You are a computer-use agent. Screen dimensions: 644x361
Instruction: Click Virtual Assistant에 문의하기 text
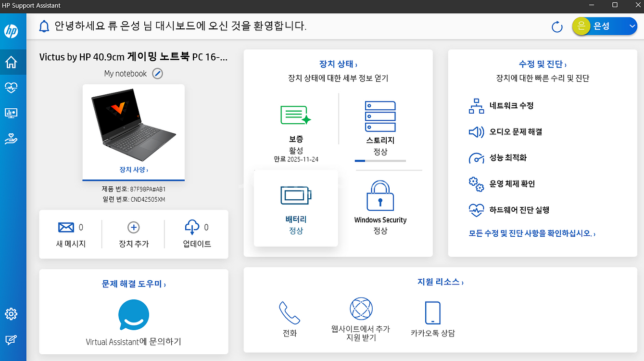tap(133, 342)
